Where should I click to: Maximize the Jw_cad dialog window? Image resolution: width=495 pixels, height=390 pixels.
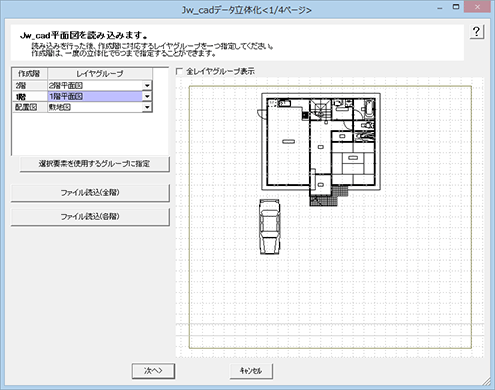[456, 7]
